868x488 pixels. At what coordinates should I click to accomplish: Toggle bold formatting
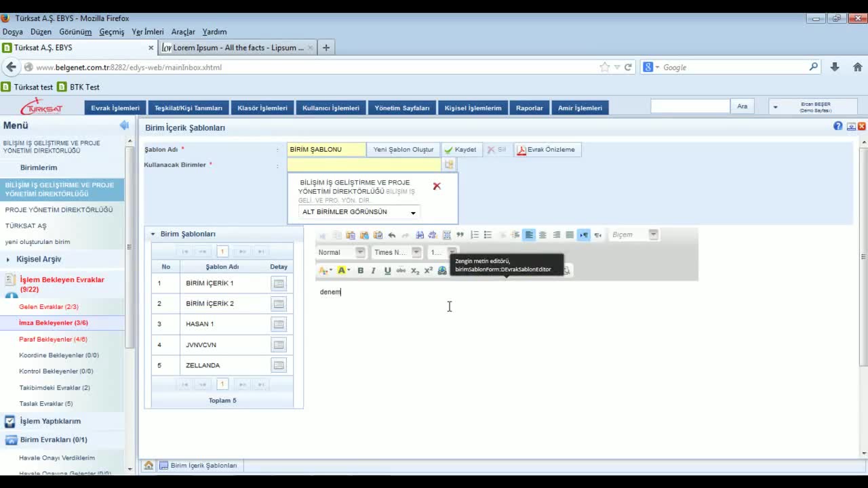click(360, 270)
